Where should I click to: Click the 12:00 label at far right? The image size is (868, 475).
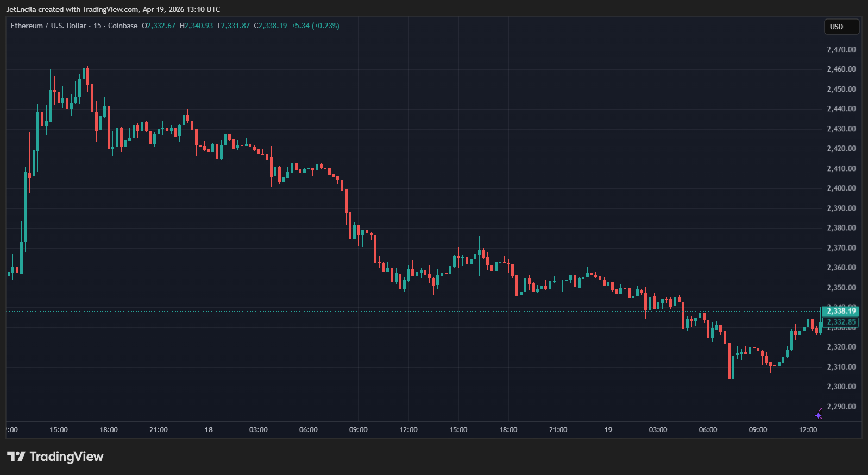[808, 429]
